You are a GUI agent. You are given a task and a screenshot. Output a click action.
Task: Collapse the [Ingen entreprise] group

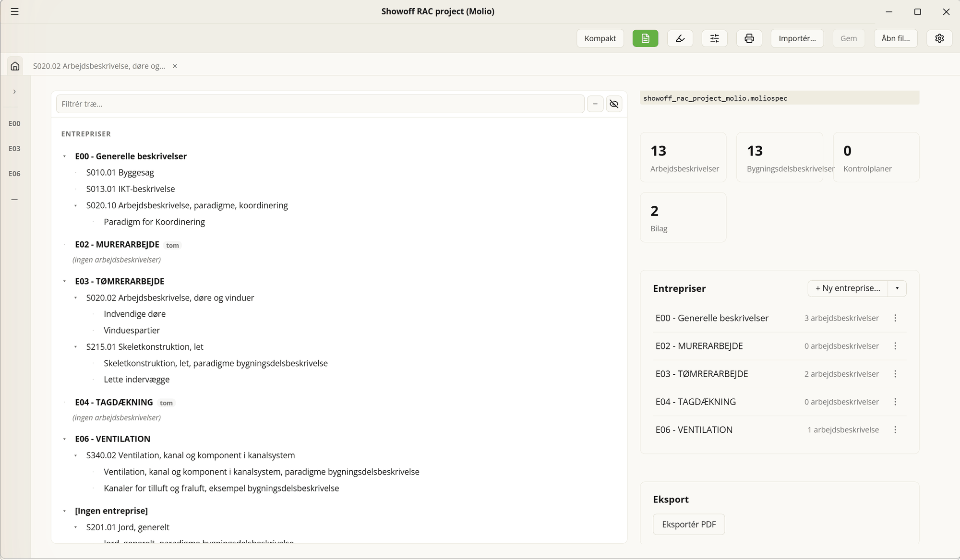point(64,511)
